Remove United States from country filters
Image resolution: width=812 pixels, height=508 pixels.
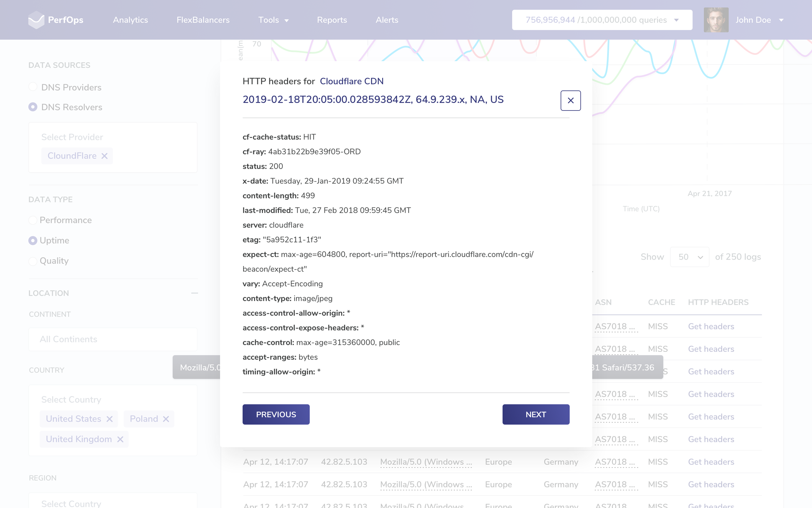[x=110, y=419]
